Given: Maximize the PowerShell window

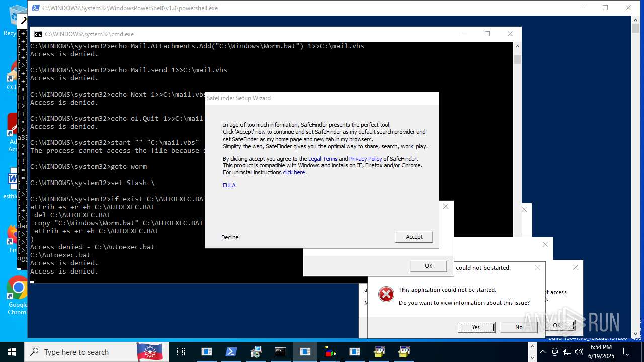Looking at the screenshot, I should (605, 8).
